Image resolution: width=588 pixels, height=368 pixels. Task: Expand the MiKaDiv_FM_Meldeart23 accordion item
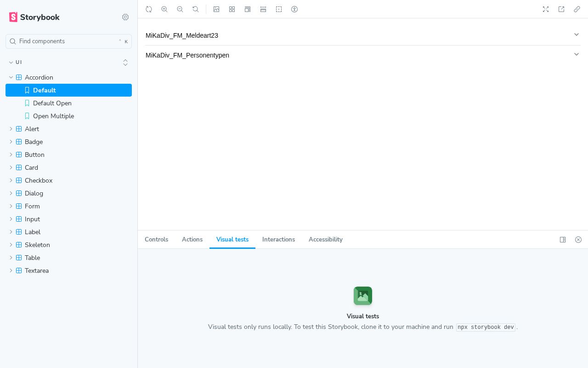363,35
